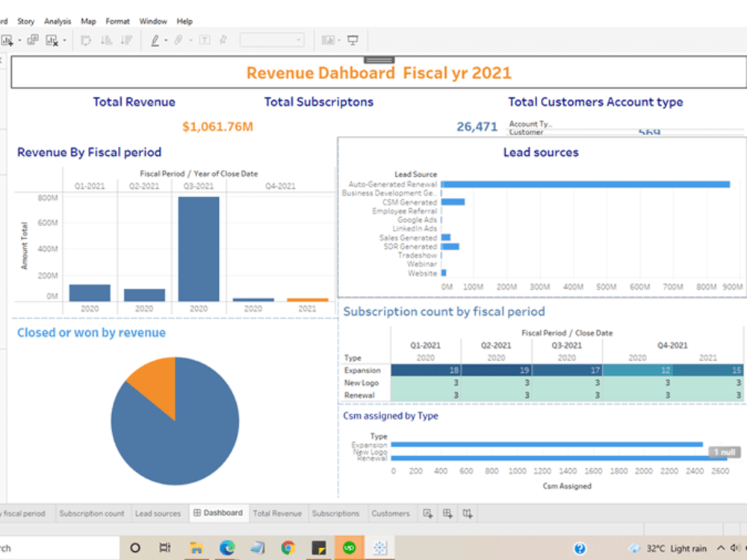Open the Subscriptions sheet tab
Screen dimensions: 747x560
335,513
